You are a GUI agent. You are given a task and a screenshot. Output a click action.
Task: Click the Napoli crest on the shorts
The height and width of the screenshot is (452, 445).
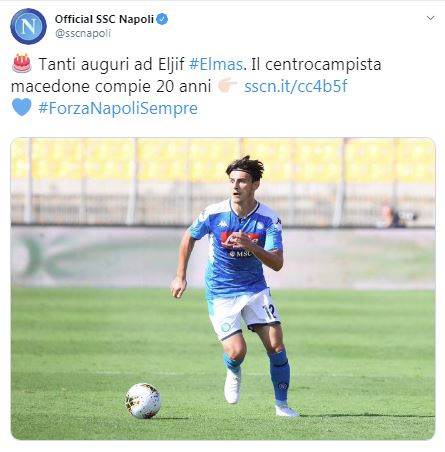(226, 327)
